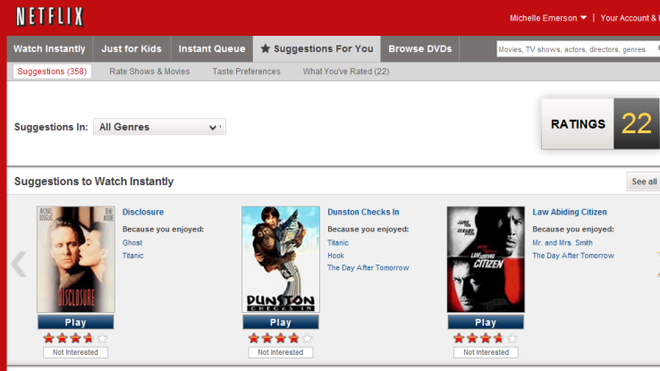660x371 pixels.
Task: Click the search movies input field
Action: pyautogui.click(x=577, y=49)
